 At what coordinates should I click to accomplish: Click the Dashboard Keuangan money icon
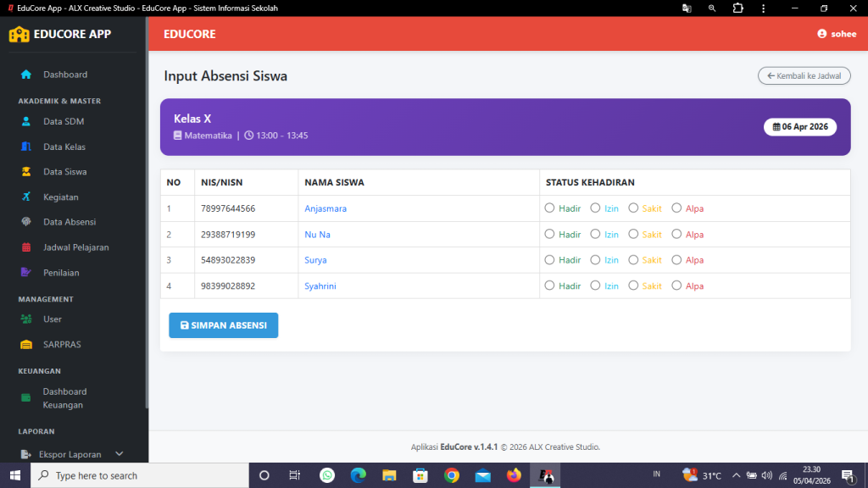(x=26, y=398)
